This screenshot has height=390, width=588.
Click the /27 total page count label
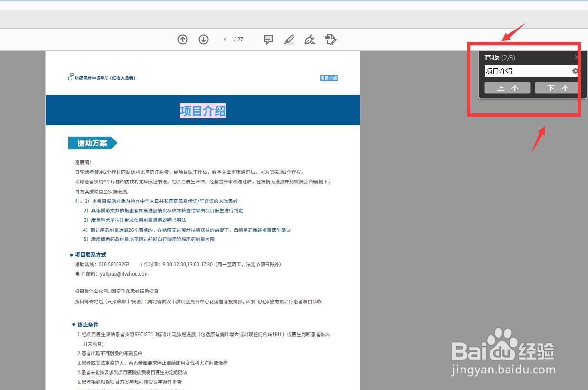238,40
